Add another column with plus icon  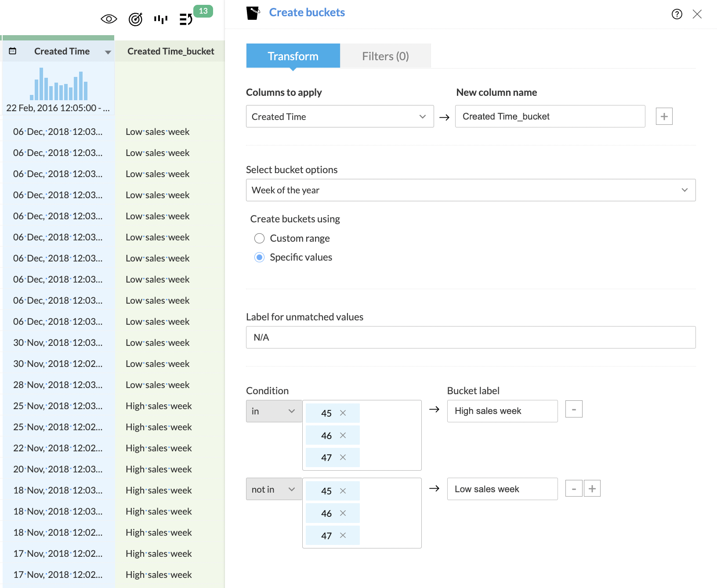coord(664,116)
